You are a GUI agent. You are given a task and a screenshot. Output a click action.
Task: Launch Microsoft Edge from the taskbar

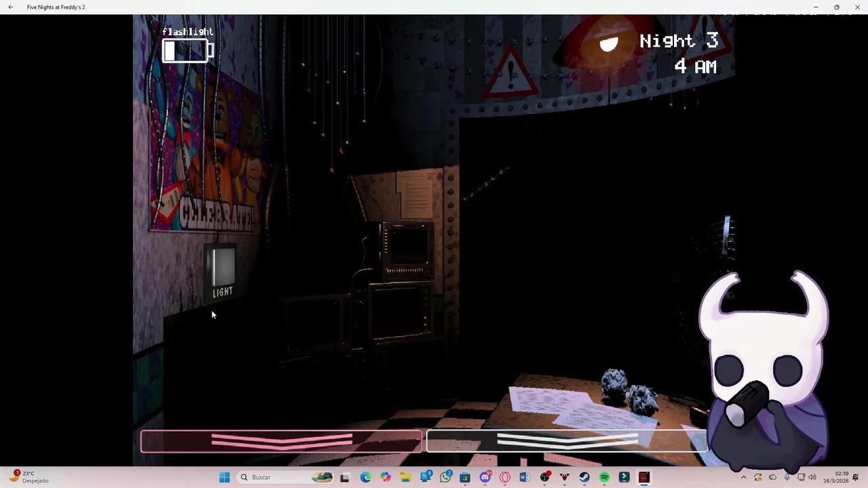(366, 477)
